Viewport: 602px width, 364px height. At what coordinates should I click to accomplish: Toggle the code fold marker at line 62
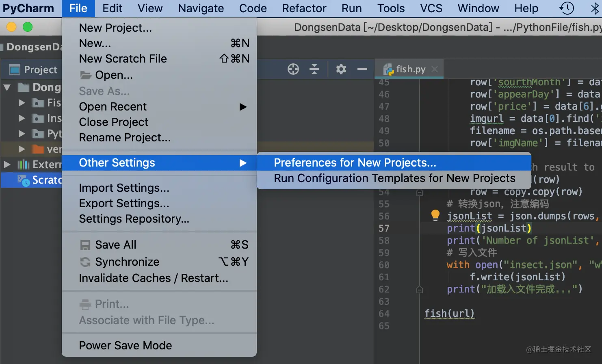coord(420,290)
